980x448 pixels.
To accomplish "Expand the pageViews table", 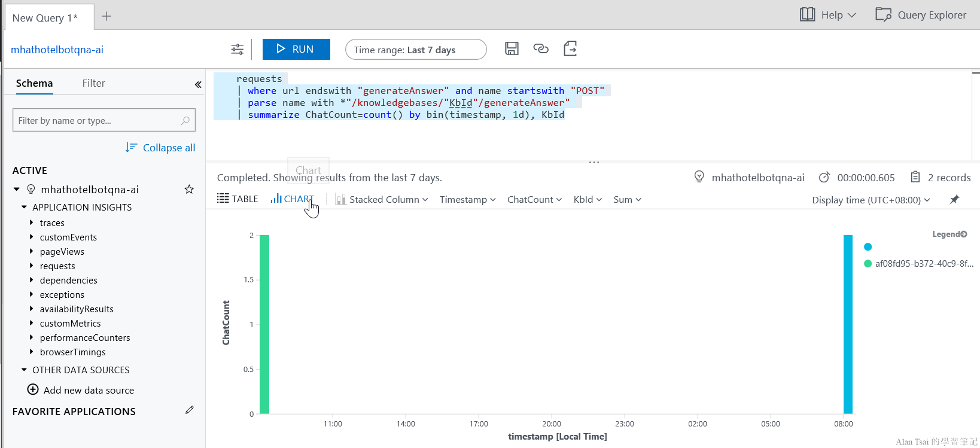I will tap(32, 251).
